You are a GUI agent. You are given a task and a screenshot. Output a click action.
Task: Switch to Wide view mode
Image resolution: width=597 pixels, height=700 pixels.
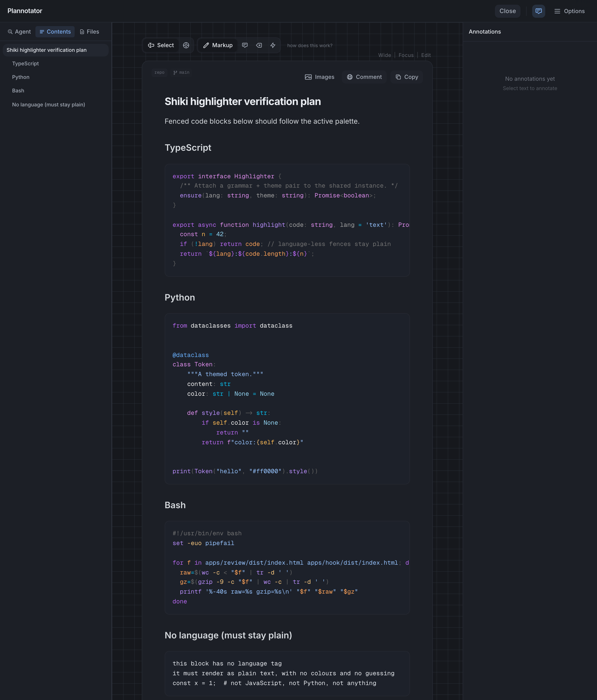[x=385, y=55]
